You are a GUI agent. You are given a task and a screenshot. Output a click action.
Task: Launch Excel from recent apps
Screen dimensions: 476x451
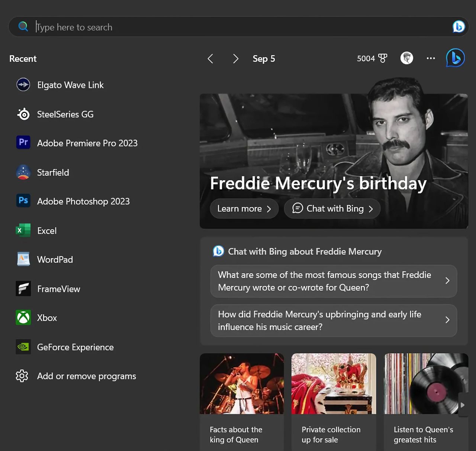(46, 231)
